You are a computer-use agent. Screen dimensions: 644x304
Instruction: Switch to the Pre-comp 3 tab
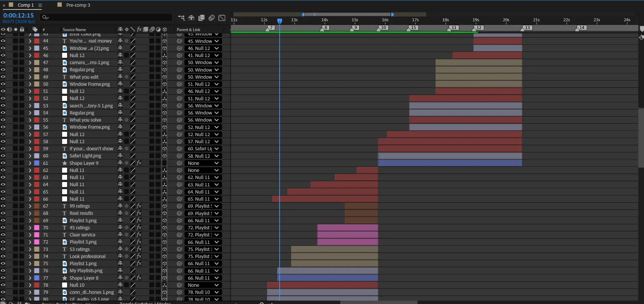pos(78,5)
